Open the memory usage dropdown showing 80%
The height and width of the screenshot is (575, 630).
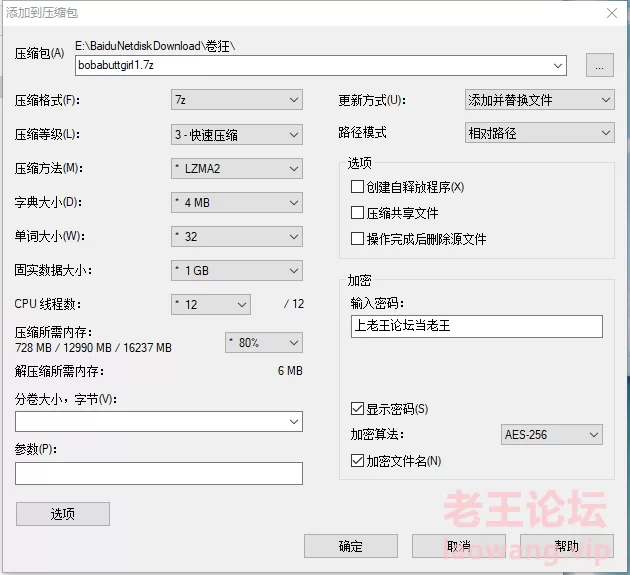[264, 343]
